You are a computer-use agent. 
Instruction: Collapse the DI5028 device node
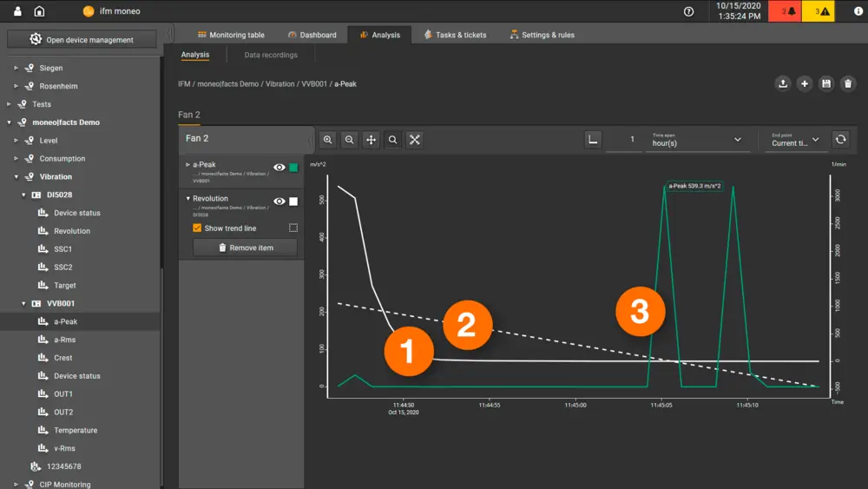click(x=23, y=195)
